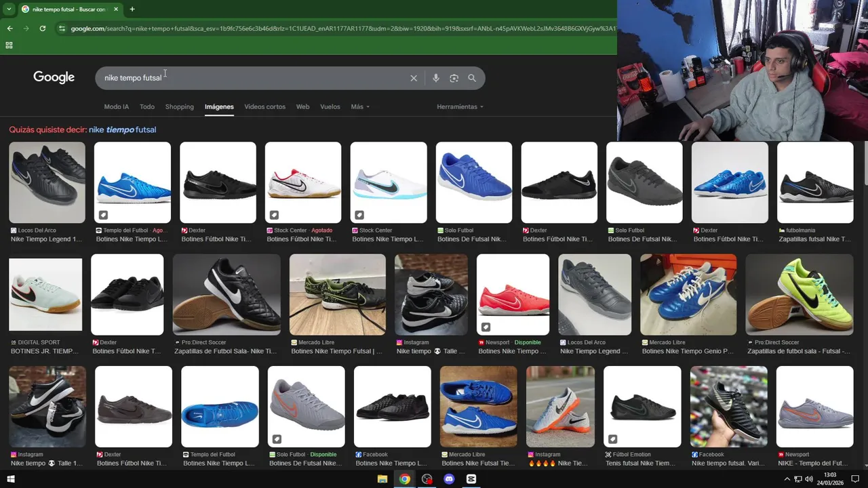Open Stock Center Agotado white boot image
This screenshot has height=488, width=868.
coord(303,182)
